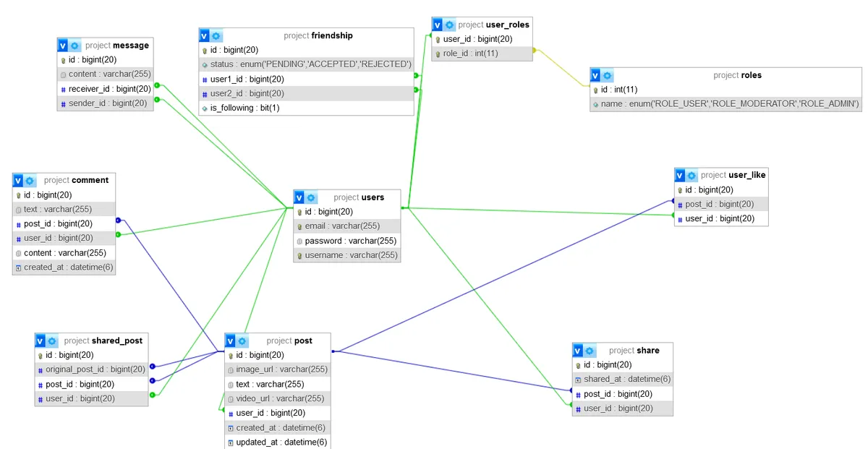This screenshot has width=868, height=449.
Task: Select 'username : varchar(255)' in users table
Action: [347, 255]
